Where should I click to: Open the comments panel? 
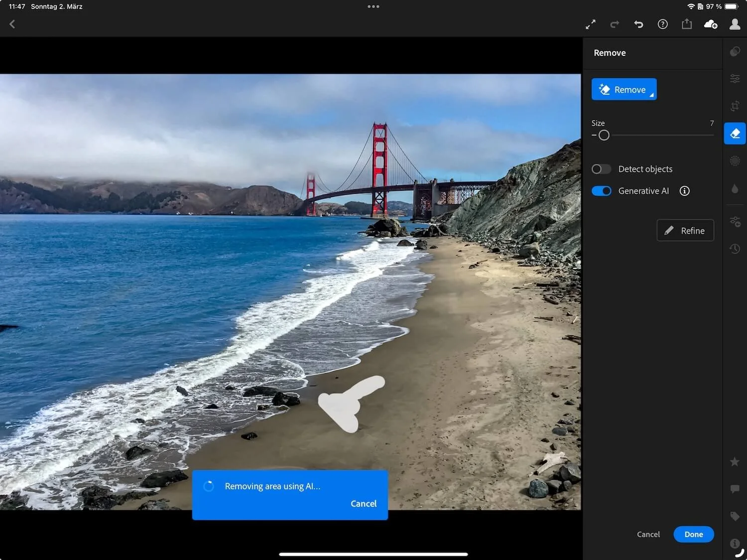click(x=735, y=489)
